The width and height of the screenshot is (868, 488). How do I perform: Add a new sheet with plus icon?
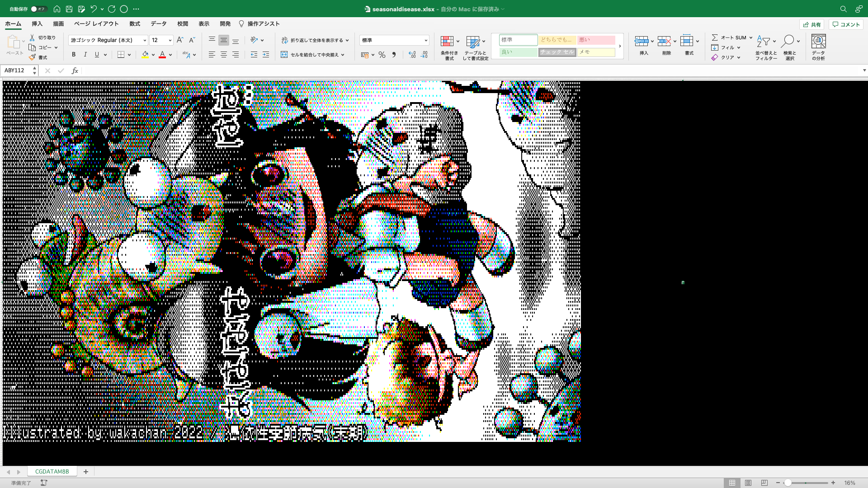[86, 472]
